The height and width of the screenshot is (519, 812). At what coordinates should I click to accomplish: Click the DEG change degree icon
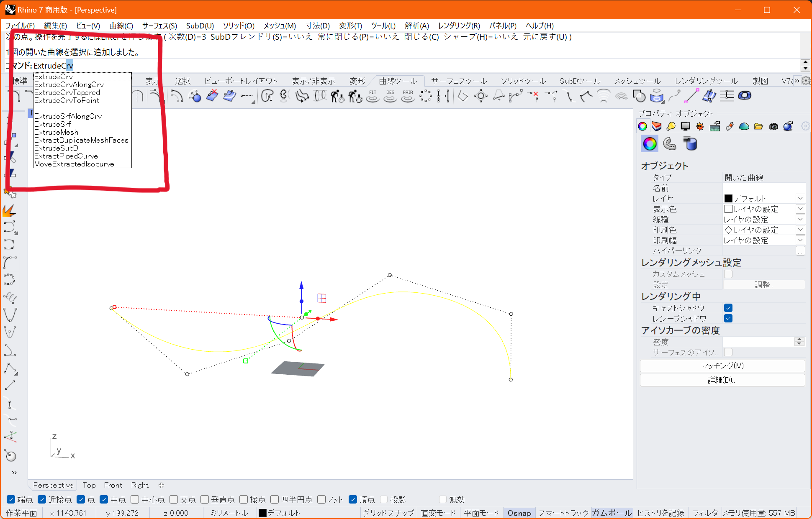coord(390,96)
